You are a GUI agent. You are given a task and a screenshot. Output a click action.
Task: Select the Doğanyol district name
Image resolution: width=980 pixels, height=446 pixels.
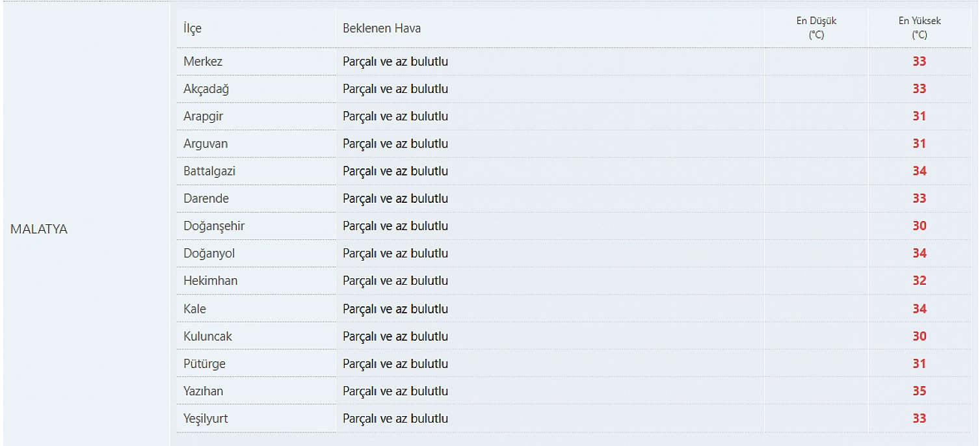coord(209,254)
